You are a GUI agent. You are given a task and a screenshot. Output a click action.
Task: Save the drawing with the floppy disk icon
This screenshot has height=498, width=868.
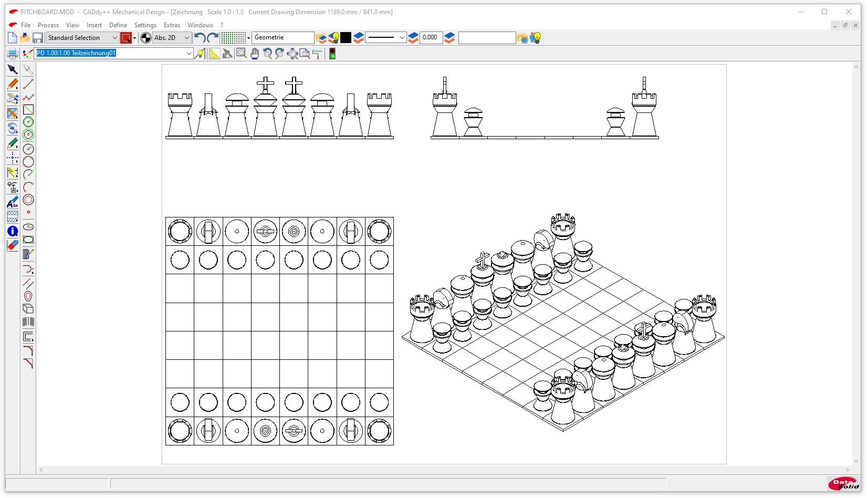[x=37, y=38]
